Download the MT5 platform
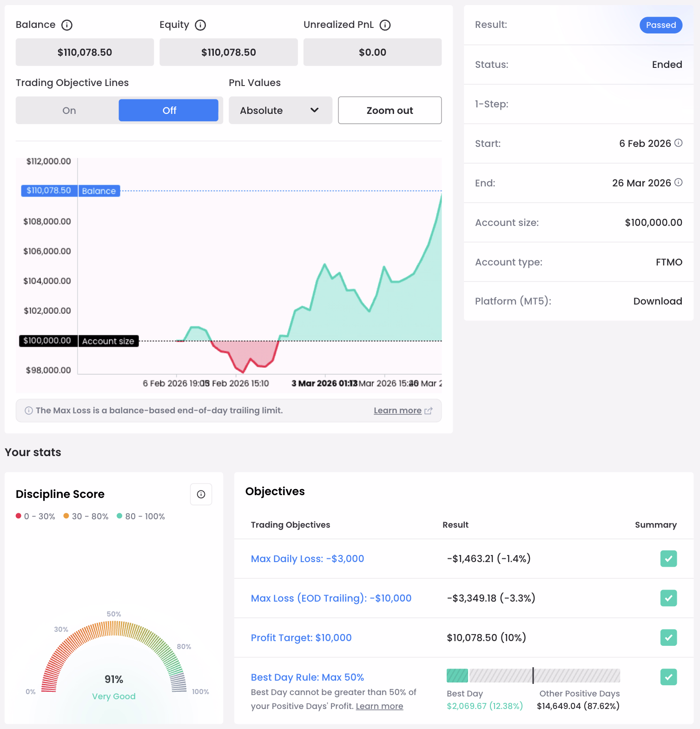This screenshot has width=700, height=729. [x=658, y=301]
